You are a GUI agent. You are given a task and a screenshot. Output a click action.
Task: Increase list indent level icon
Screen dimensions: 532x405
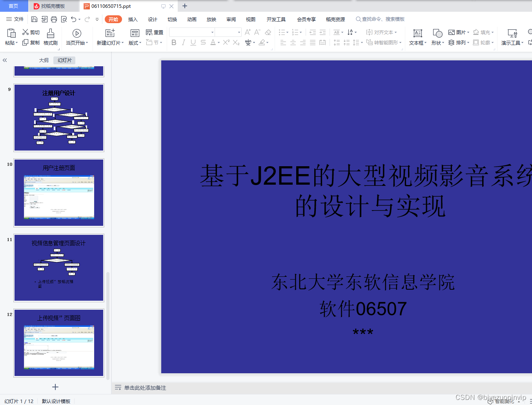coord(322,32)
